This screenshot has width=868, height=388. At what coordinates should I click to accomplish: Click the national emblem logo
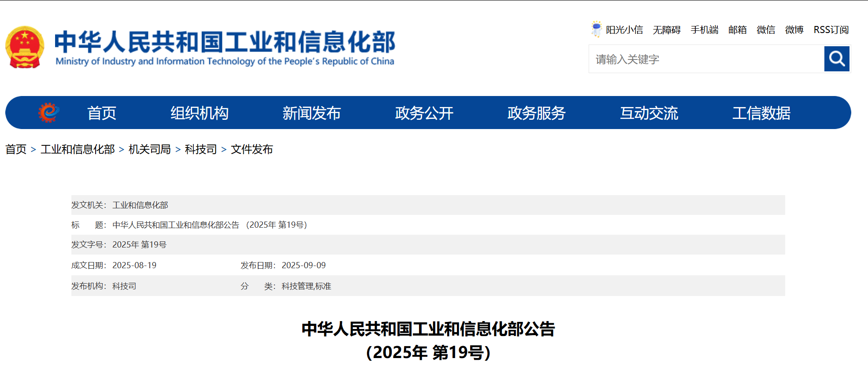(25, 48)
